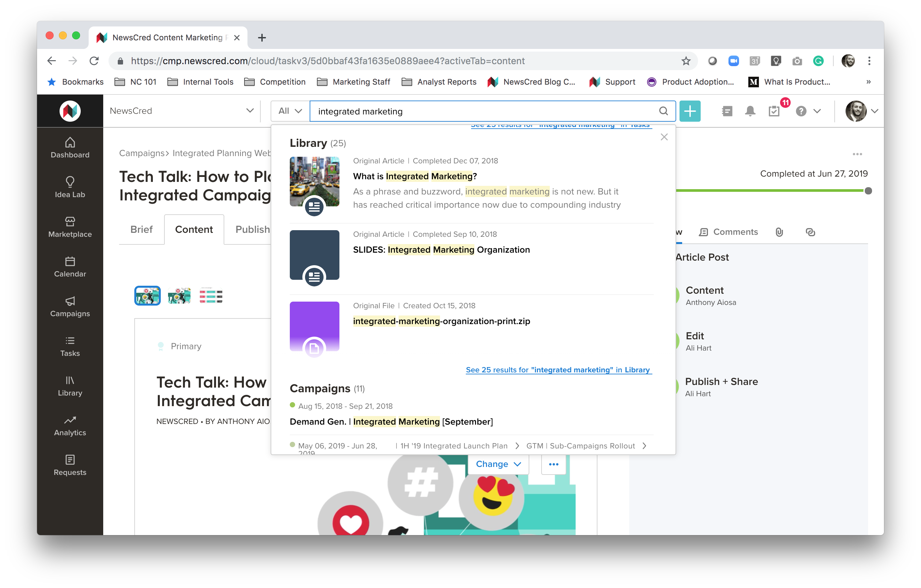Open the purple zip file thumbnail
Image resolution: width=921 pixels, height=588 pixels.
314,326
